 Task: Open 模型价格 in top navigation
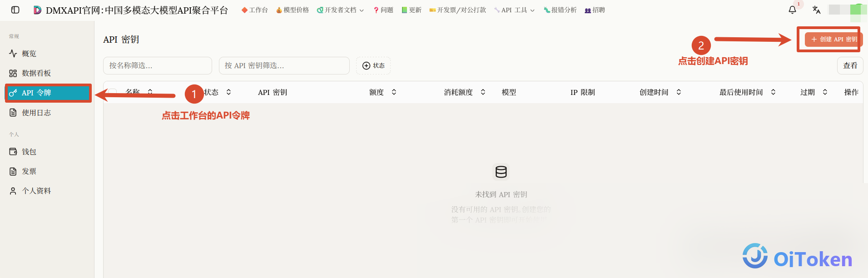293,10
